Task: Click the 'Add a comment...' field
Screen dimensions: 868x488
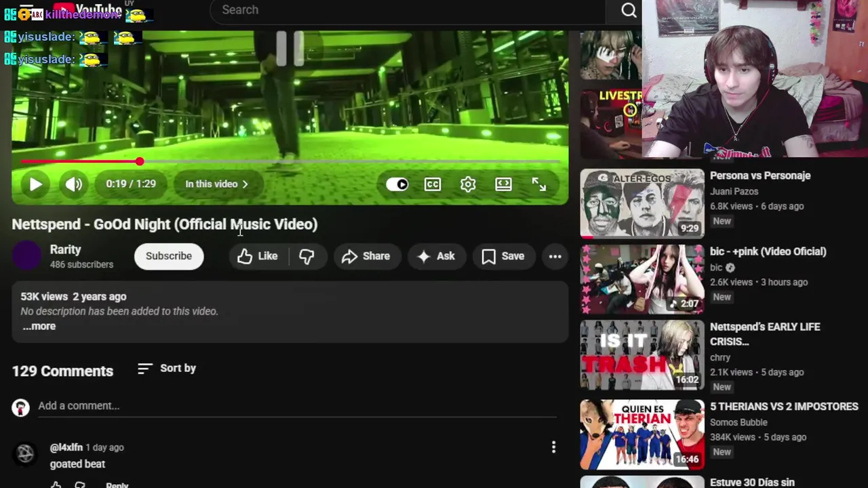Action: (x=297, y=405)
